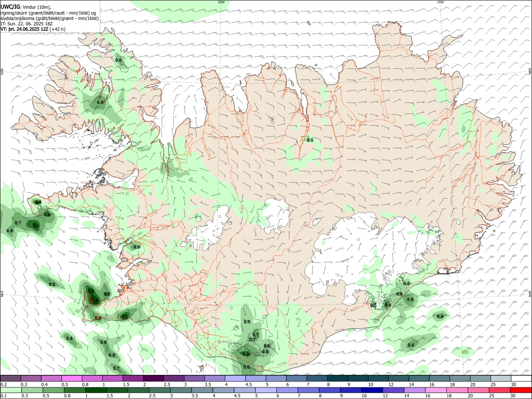Click the top legend swatch between 18 and 20
The image size is (532, 399).
coord(459,378)
